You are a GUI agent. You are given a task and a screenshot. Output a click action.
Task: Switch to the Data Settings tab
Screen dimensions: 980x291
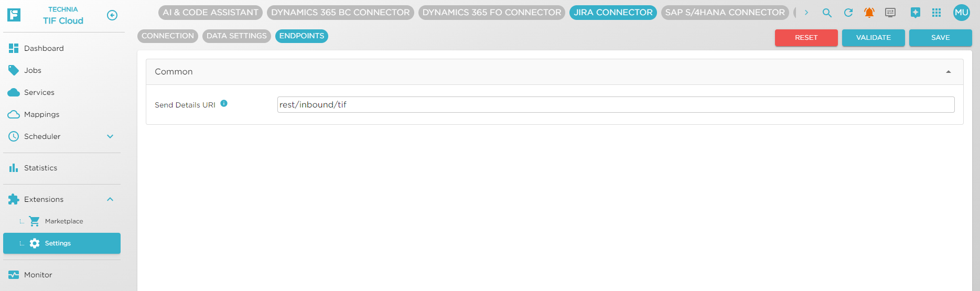(236, 36)
